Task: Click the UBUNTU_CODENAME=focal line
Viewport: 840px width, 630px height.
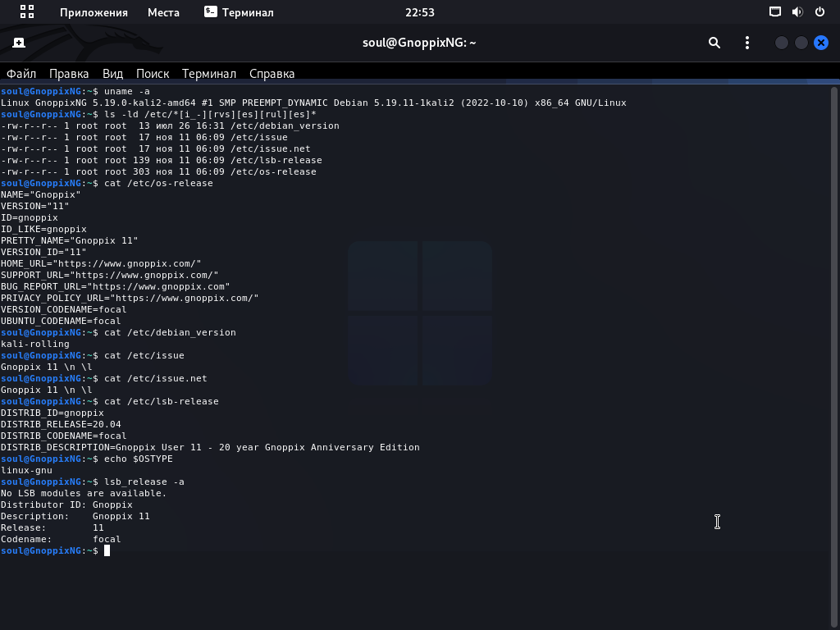Action: click(61, 321)
